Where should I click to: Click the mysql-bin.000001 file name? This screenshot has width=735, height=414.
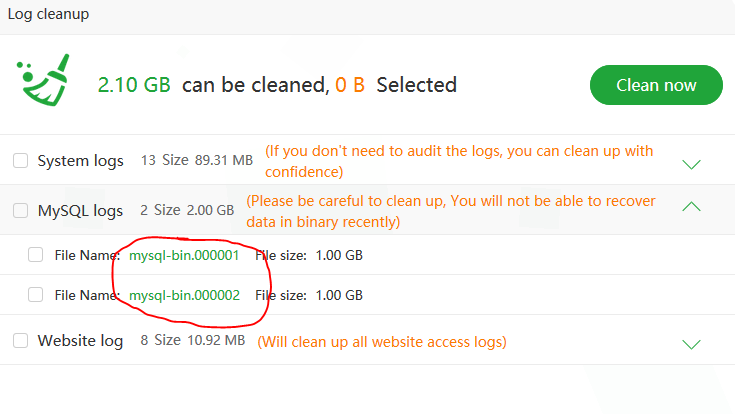pos(184,255)
